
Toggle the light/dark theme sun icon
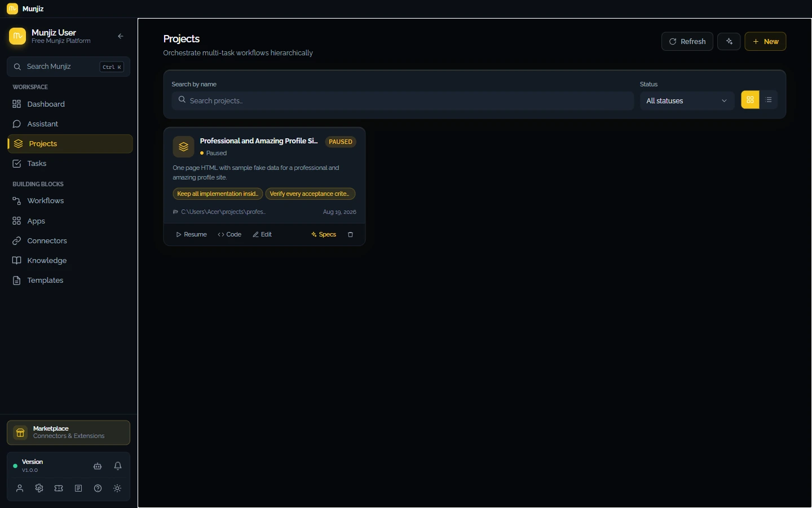click(x=117, y=488)
